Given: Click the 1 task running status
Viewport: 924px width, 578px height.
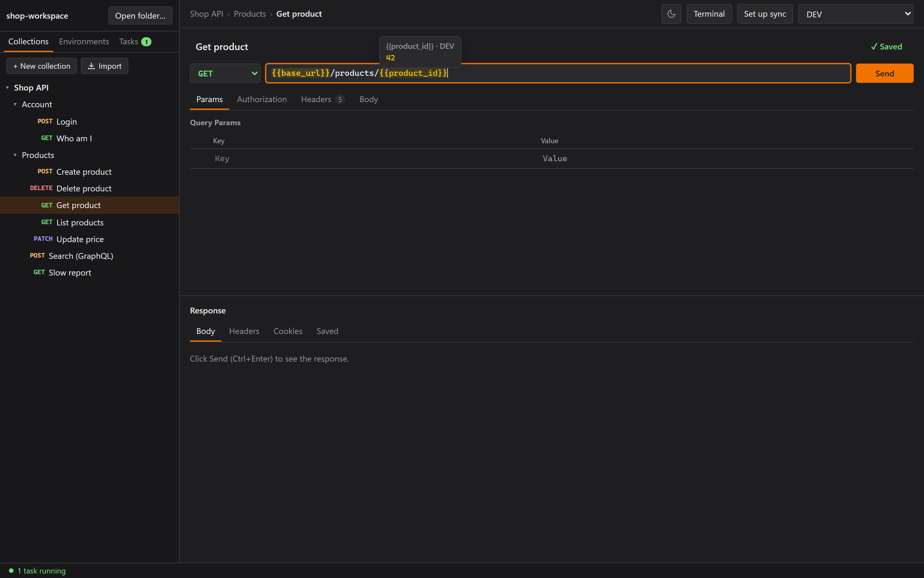Looking at the screenshot, I should click(37, 570).
